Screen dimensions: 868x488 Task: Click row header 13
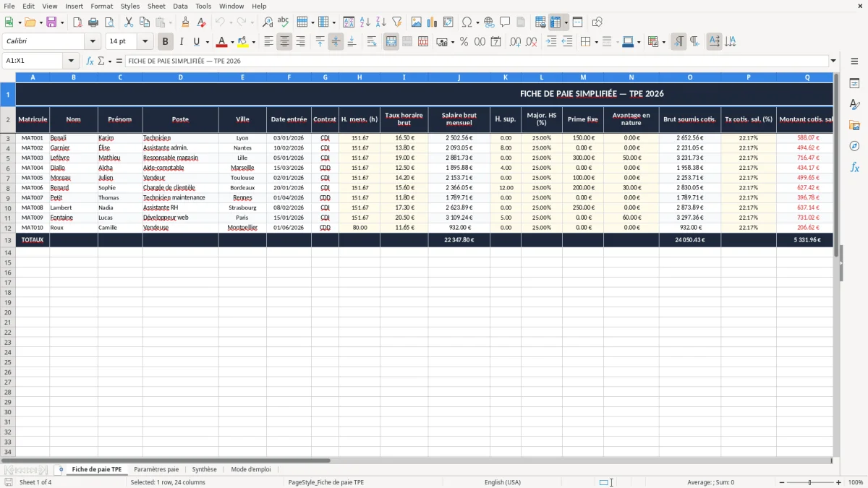[x=8, y=240]
